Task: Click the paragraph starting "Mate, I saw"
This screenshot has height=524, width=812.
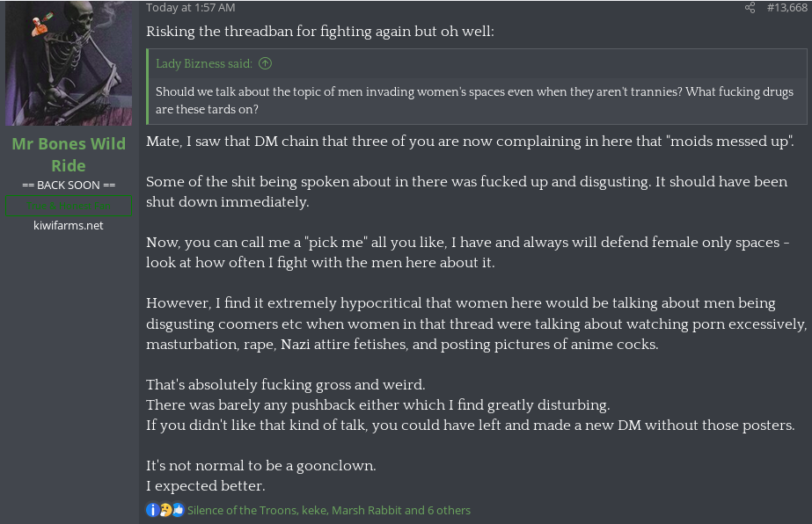Action: point(470,141)
